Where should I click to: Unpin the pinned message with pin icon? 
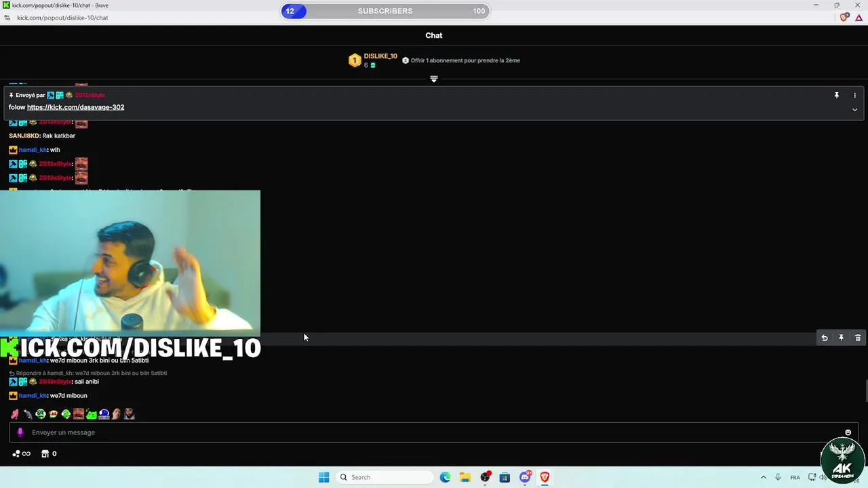pos(837,96)
